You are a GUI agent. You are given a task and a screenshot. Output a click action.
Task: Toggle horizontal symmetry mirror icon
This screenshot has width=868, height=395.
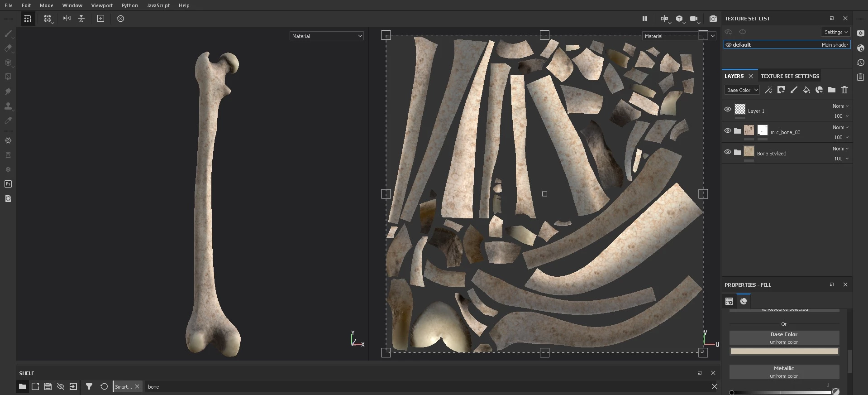point(67,19)
